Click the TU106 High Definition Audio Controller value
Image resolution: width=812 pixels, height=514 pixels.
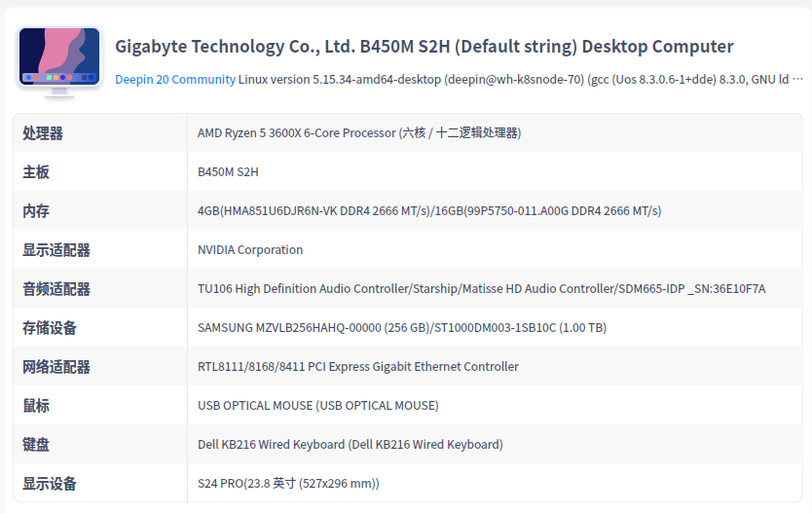(481, 289)
